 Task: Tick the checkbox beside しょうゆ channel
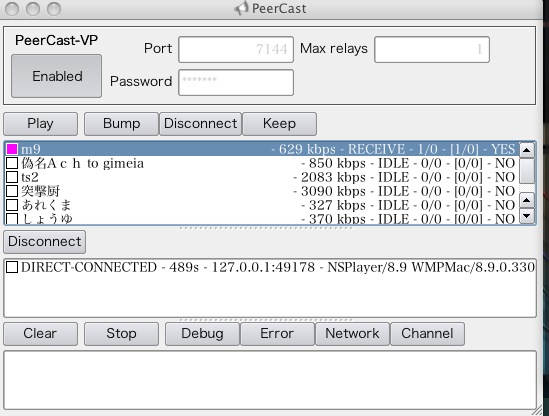coord(12,219)
